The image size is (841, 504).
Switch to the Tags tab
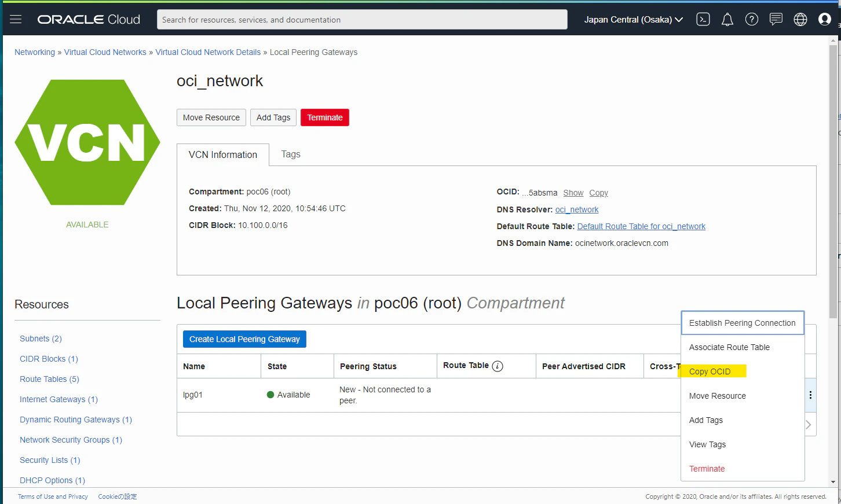(x=291, y=154)
